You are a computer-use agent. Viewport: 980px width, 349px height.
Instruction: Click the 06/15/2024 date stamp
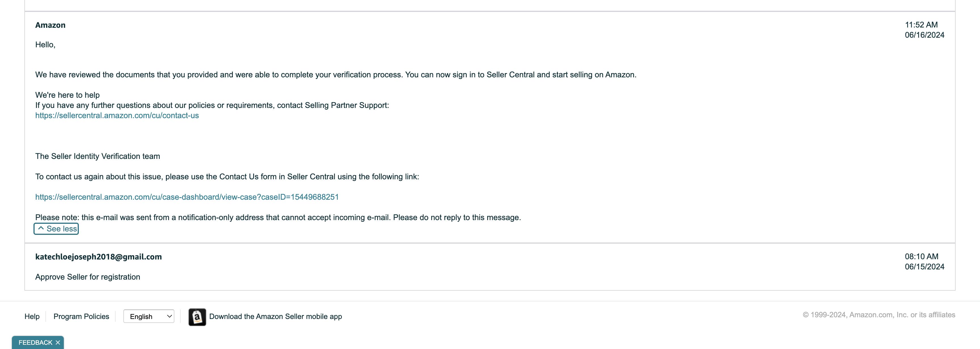click(x=924, y=267)
